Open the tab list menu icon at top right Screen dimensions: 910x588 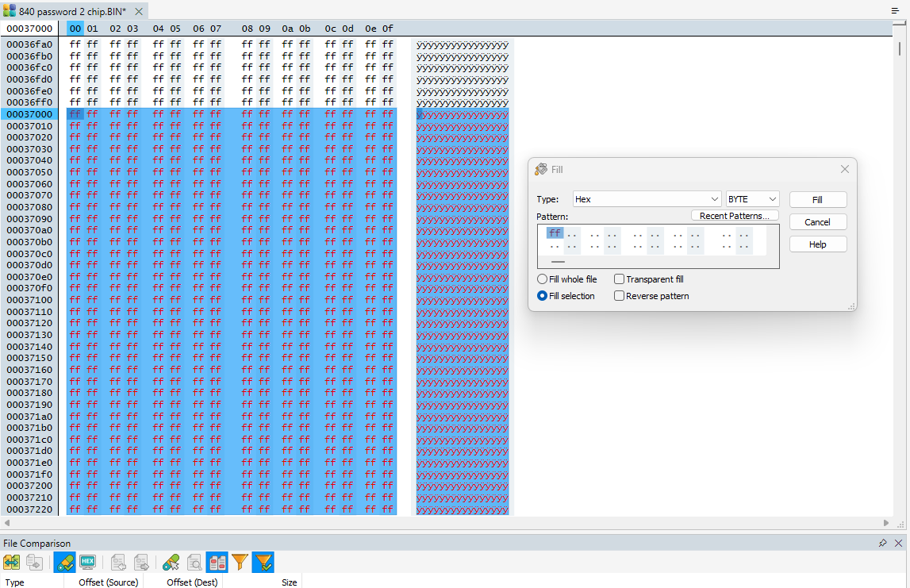(895, 10)
